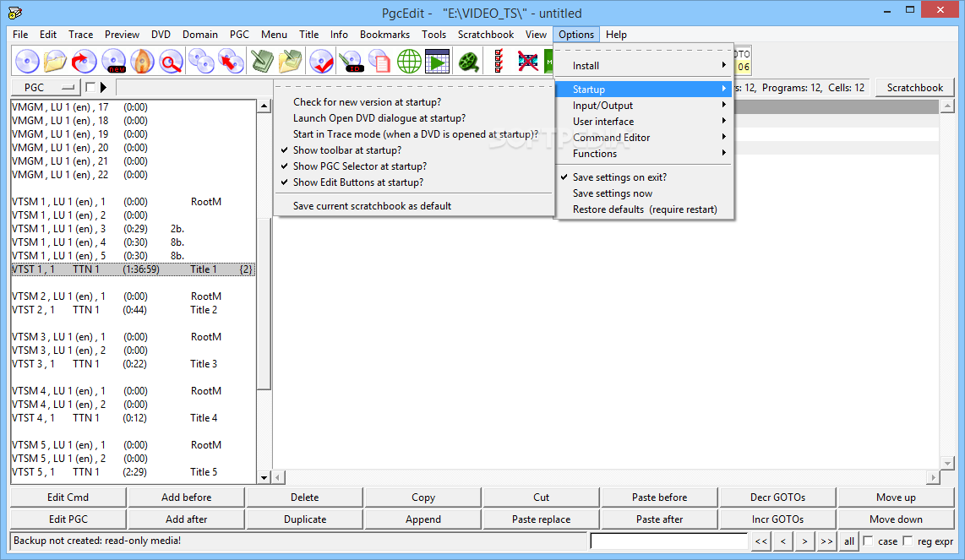This screenshot has width=965, height=560.
Task: Open the Help menu
Action: click(616, 35)
